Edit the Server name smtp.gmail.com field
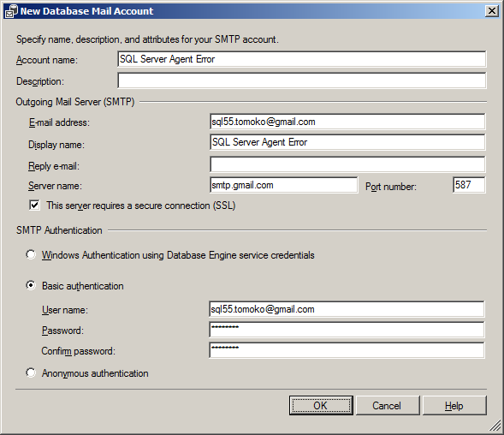The height and width of the screenshot is (435, 504). click(283, 185)
